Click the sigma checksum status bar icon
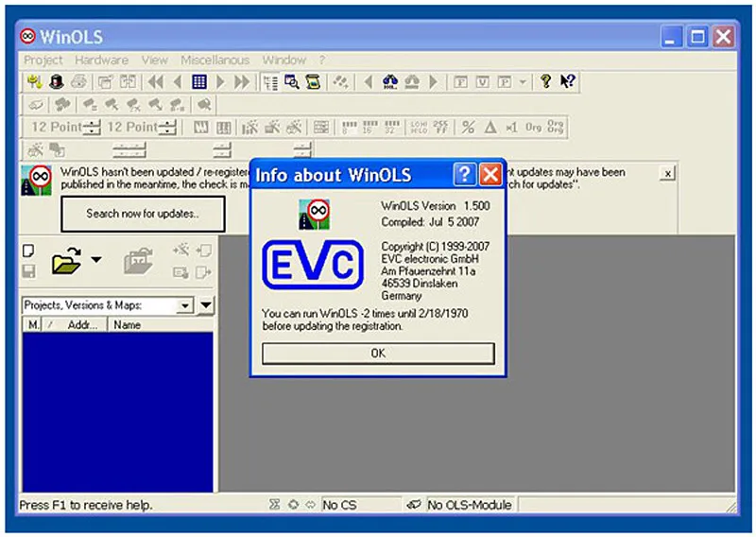Viewport: 756px width, 537px height. tap(274, 505)
